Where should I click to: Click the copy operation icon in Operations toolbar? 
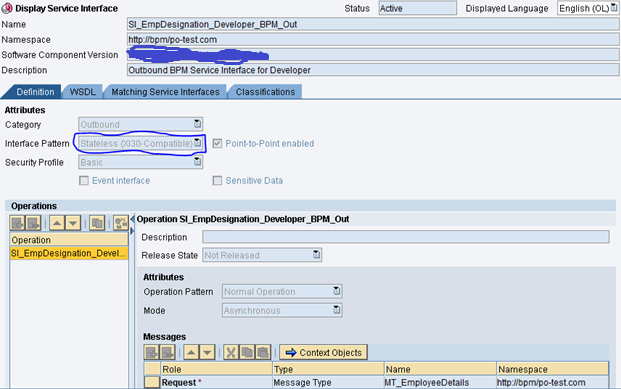[x=97, y=223]
